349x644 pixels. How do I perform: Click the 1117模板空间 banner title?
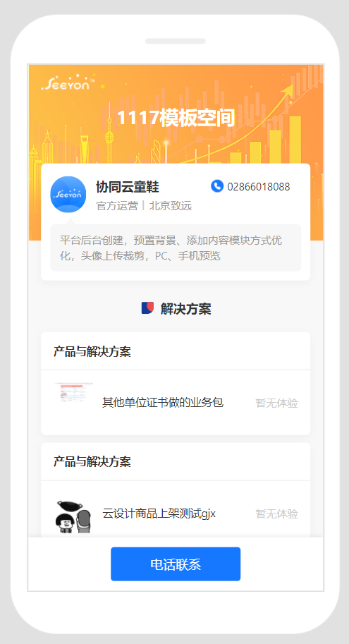[176, 118]
